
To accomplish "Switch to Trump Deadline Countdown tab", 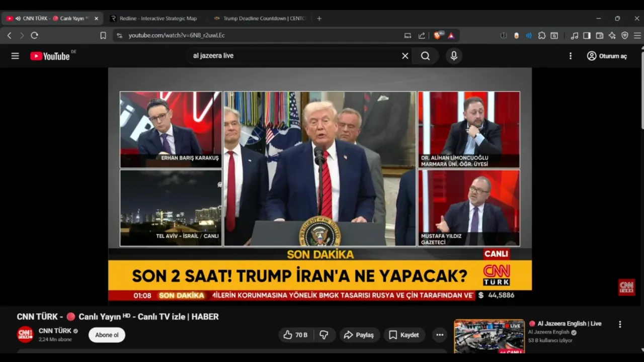I will [259, 18].
